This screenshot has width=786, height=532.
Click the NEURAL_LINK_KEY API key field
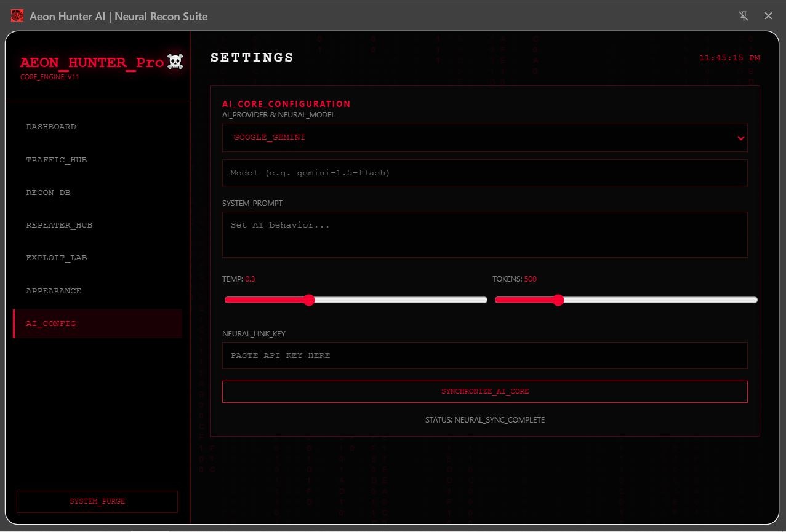point(485,355)
